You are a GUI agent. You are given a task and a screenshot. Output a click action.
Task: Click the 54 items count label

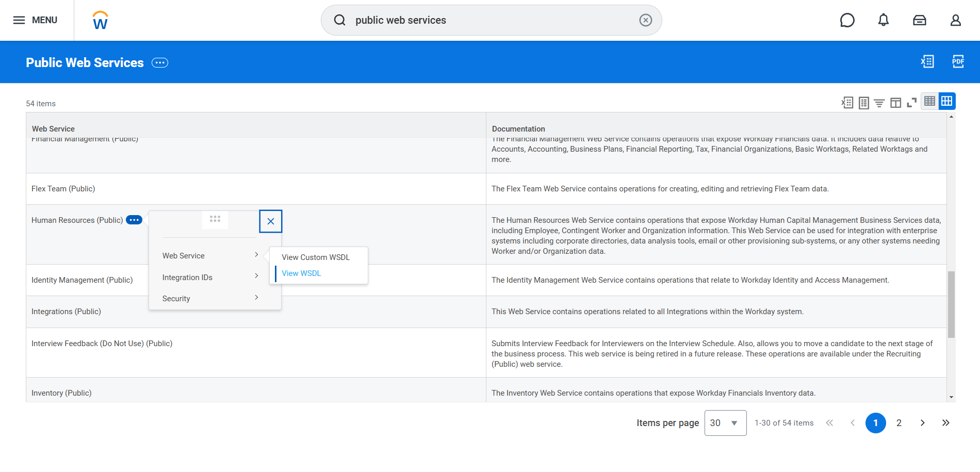tap(41, 104)
